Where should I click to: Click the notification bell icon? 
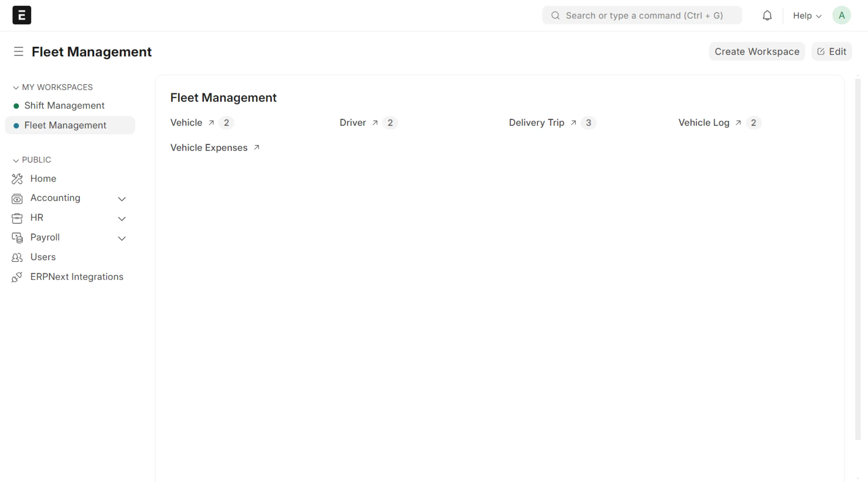point(767,15)
